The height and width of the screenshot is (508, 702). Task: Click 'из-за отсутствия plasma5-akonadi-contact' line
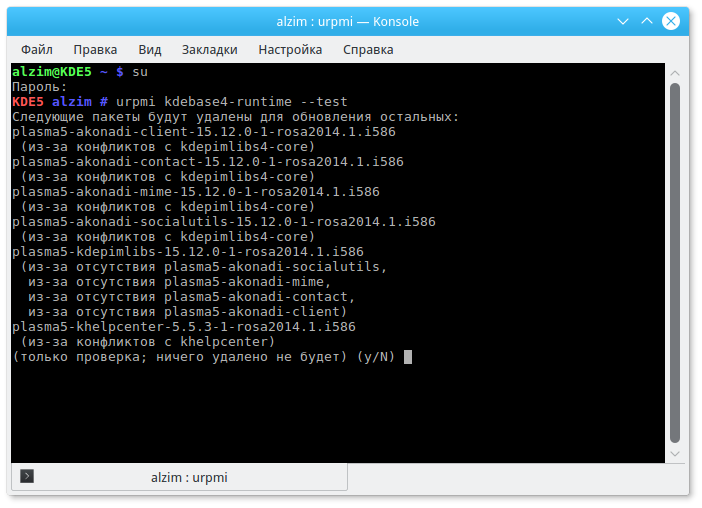pos(192,297)
